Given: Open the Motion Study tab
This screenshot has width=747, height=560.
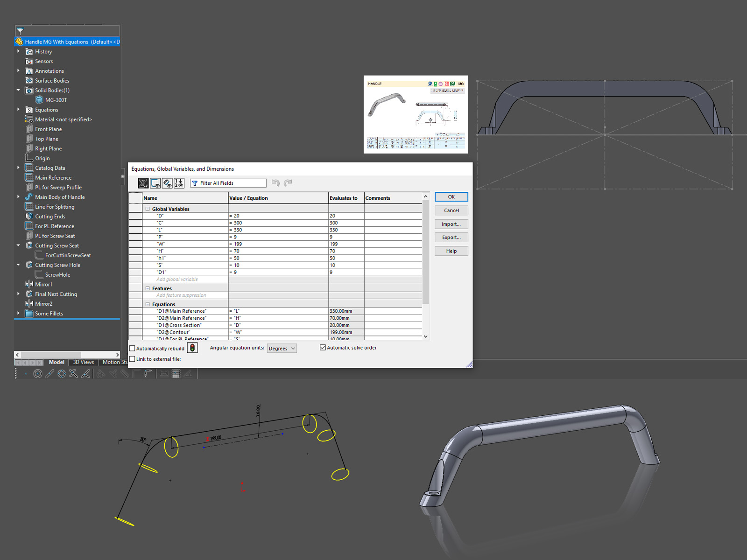Looking at the screenshot, I should point(114,362).
